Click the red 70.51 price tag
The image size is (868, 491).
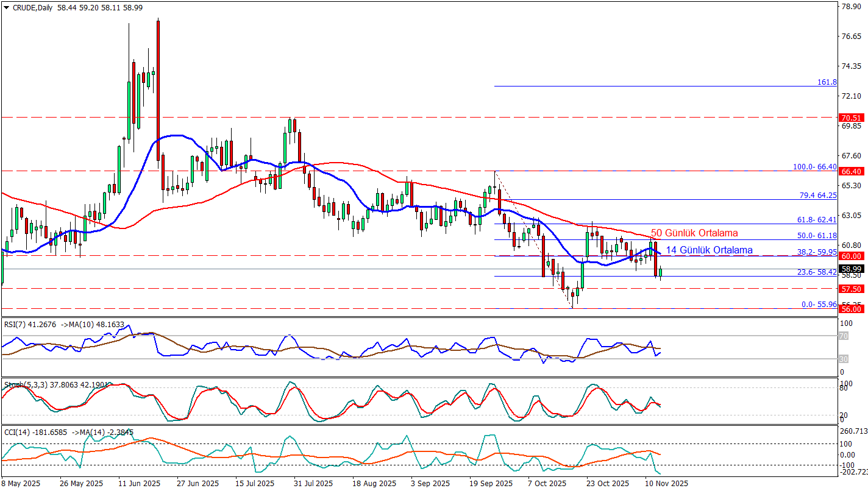coord(850,118)
